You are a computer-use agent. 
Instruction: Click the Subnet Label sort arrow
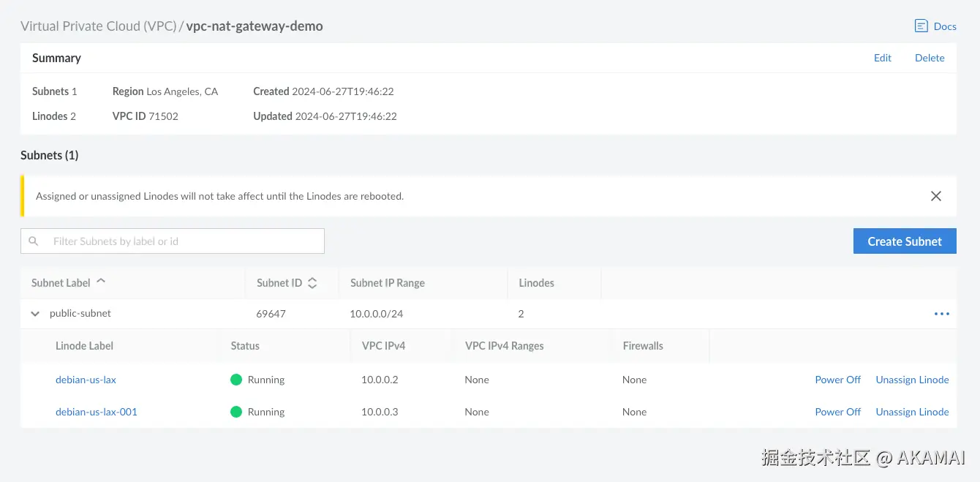coord(101,282)
